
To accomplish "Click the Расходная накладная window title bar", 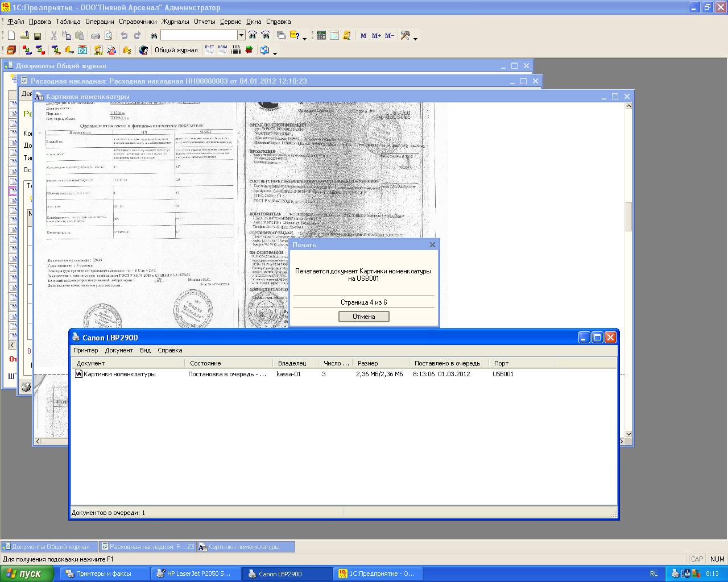I will click(280, 81).
